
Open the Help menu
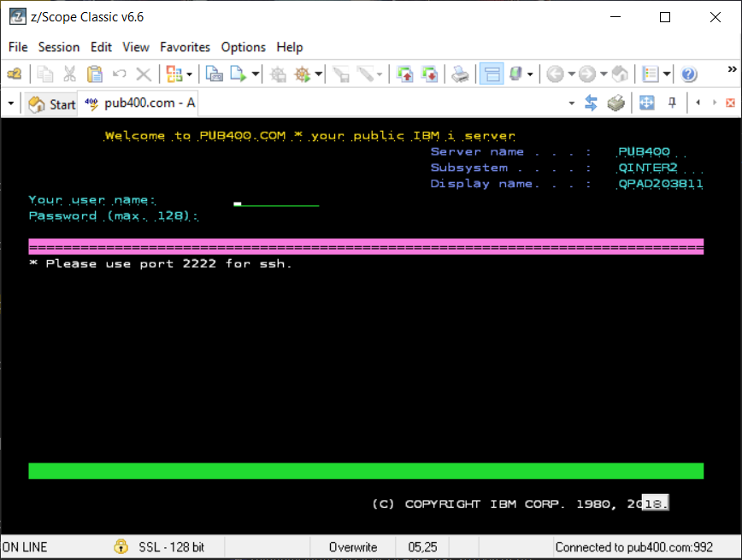tap(290, 47)
